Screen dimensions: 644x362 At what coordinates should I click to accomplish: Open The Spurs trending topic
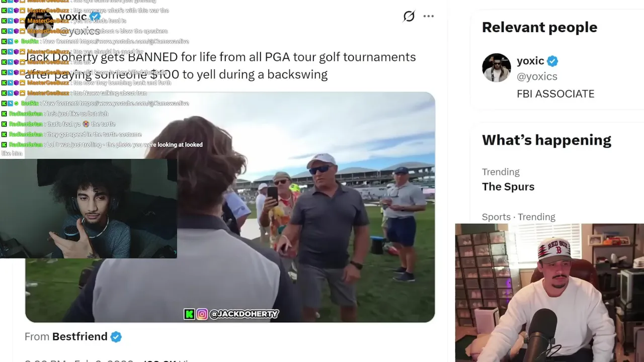pyautogui.click(x=508, y=187)
